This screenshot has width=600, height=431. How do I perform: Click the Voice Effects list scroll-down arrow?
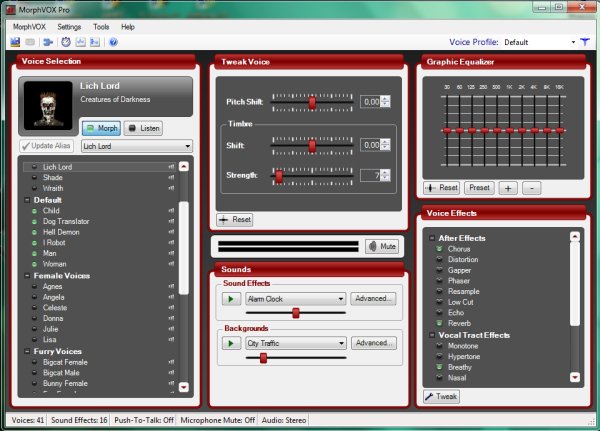click(575, 377)
